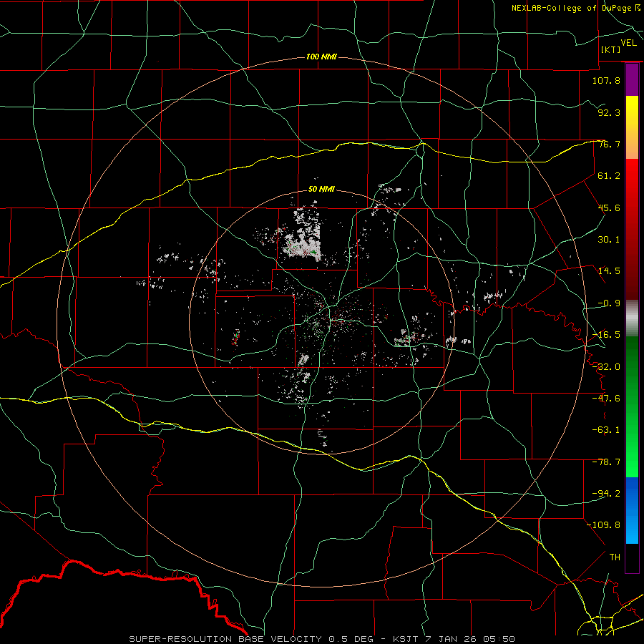Pick the blue segment of the velocity color bar
The height and width of the screenshot is (644, 644).
pos(632,510)
